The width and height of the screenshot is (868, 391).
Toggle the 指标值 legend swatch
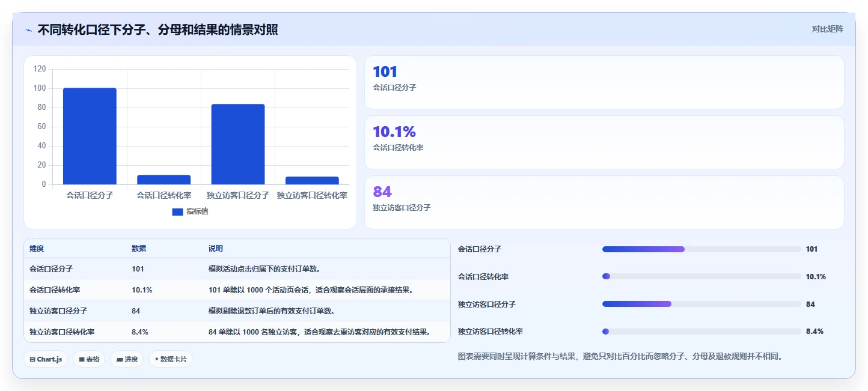[177, 211]
